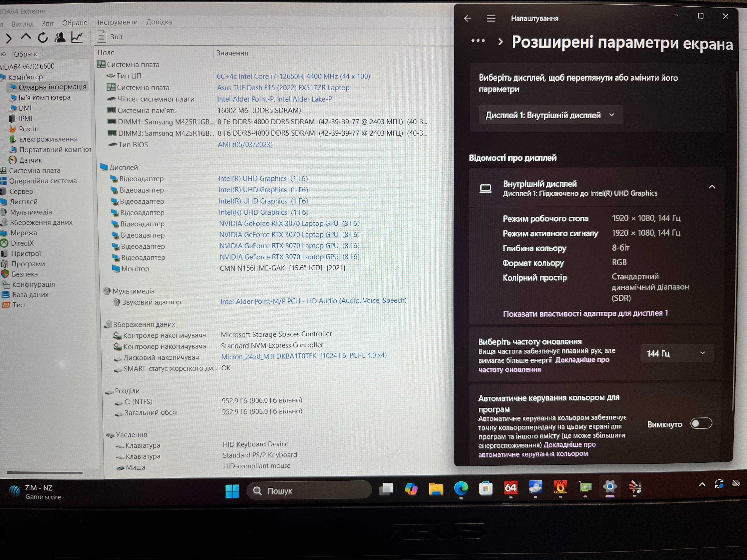The width and height of the screenshot is (747, 560).
Task: Click Asus TUF Dash F15 FX517ZR link
Action: [x=283, y=88]
